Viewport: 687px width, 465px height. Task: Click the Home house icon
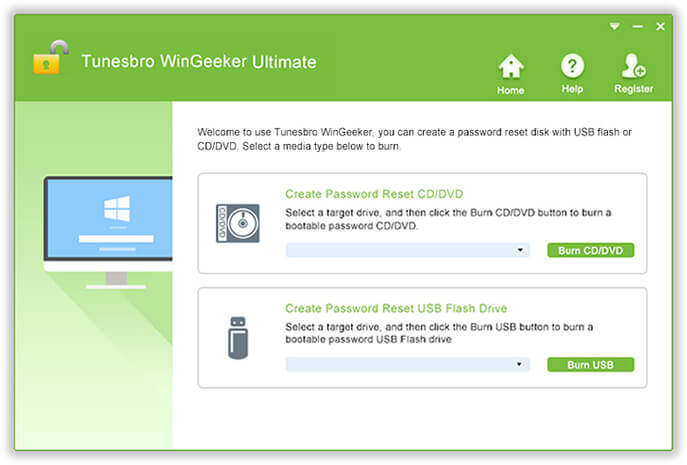(x=510, y=66)
